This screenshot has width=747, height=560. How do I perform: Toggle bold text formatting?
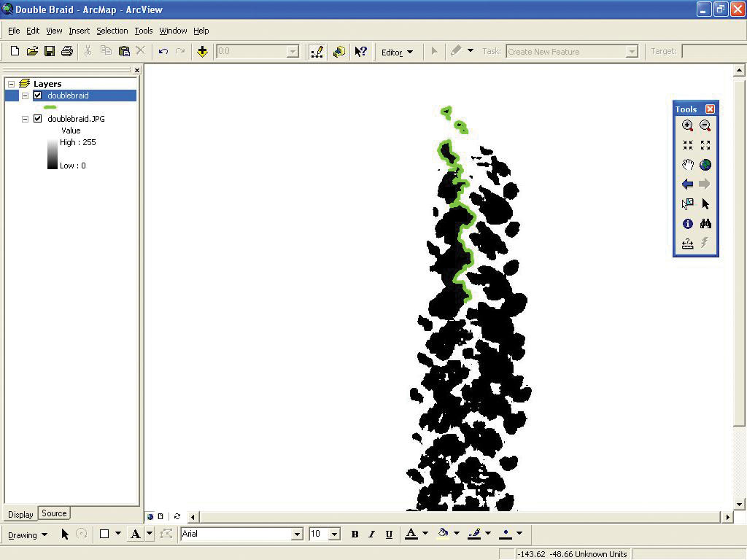pos(355,534)
